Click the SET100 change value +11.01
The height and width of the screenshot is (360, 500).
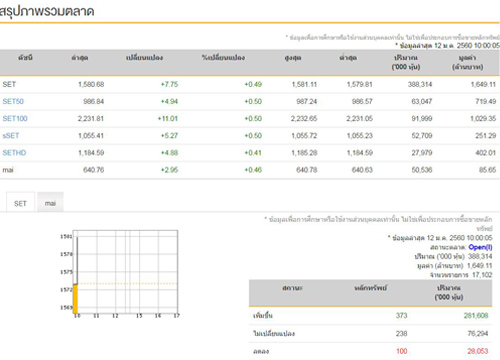click(168, 118)
